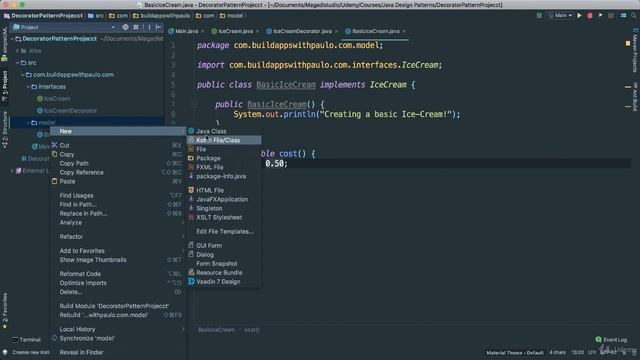Select Build Module 'DecoratorPatternProjecct'

(118, 306)
